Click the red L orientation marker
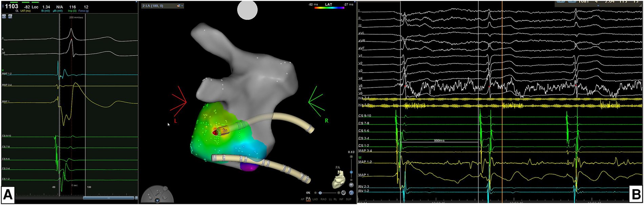This screenshot has width=644, height=205. coord(175,121)
